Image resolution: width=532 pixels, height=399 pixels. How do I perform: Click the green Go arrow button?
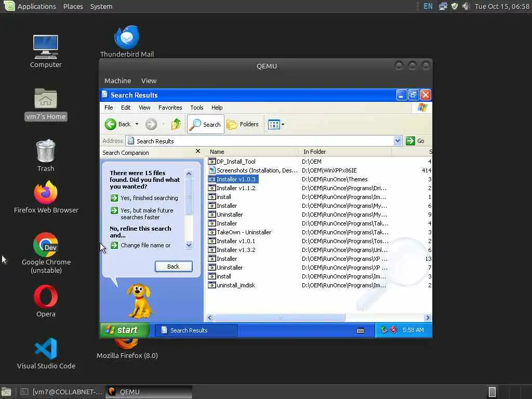coord(410,141)
